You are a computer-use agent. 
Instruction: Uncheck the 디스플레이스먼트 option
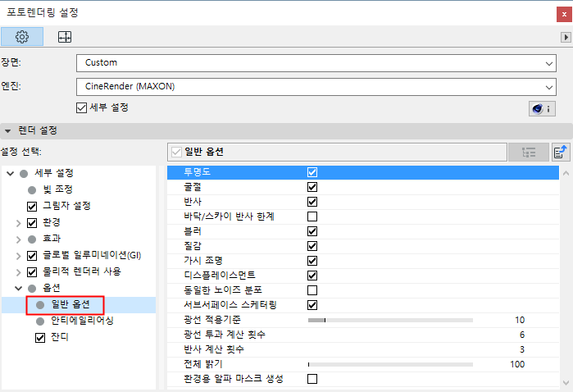click(x=312, y=276)
